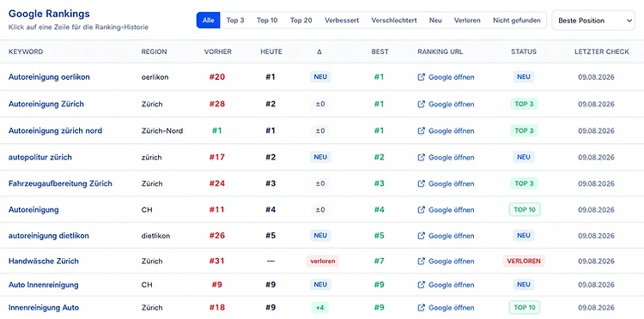Image resolution: width=644 pixels, height=319 pixels.
Task: Open ranking history for Autoreinigung Zürich keyword
Action: click(x=46, y=104)
